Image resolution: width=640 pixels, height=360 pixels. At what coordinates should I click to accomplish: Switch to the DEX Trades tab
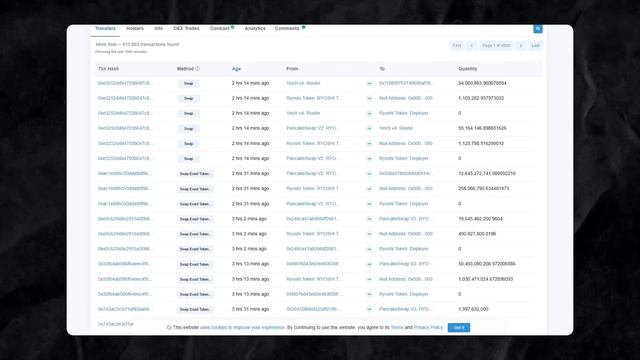tap(187, 29)
